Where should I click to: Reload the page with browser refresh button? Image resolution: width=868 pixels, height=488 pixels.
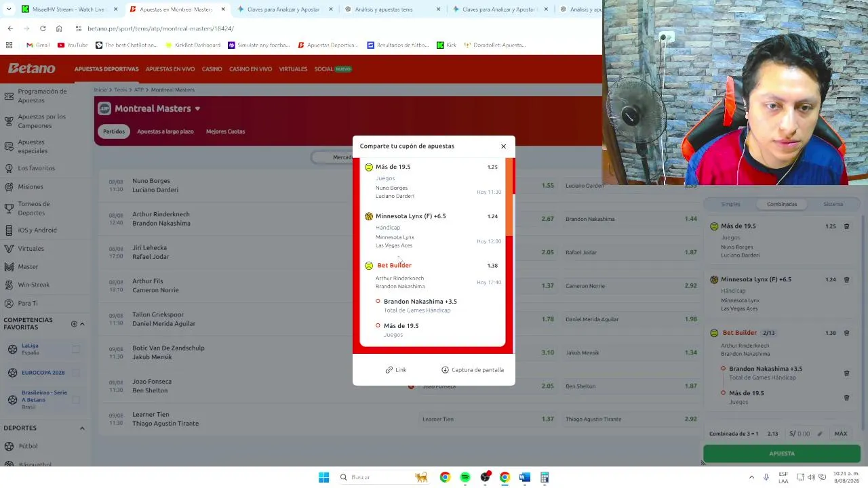43,28
